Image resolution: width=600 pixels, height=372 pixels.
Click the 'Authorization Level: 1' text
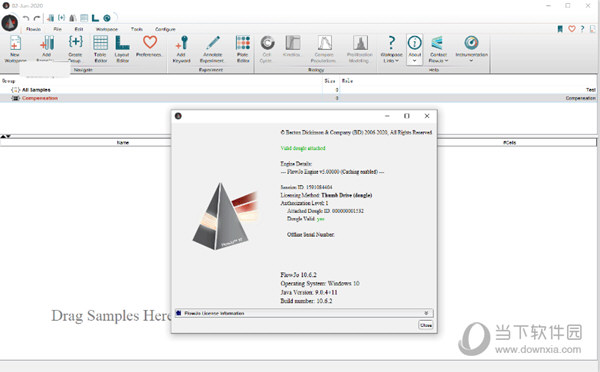point(305,203)
